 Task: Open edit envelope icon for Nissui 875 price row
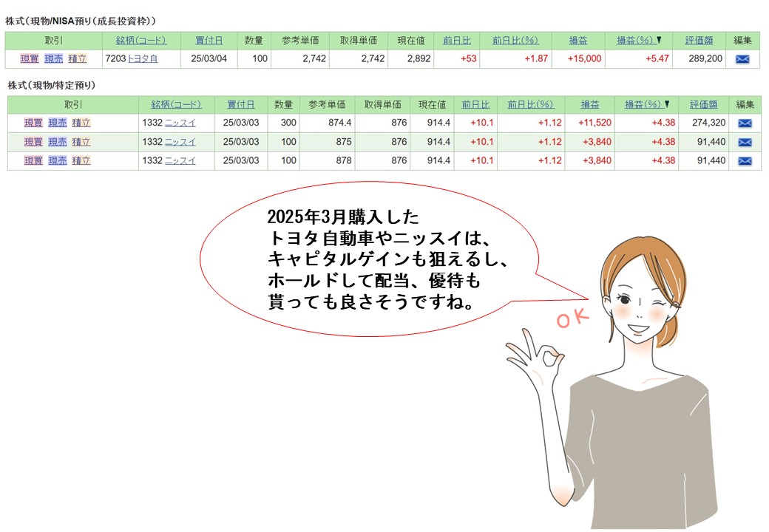tap(745, 142)
